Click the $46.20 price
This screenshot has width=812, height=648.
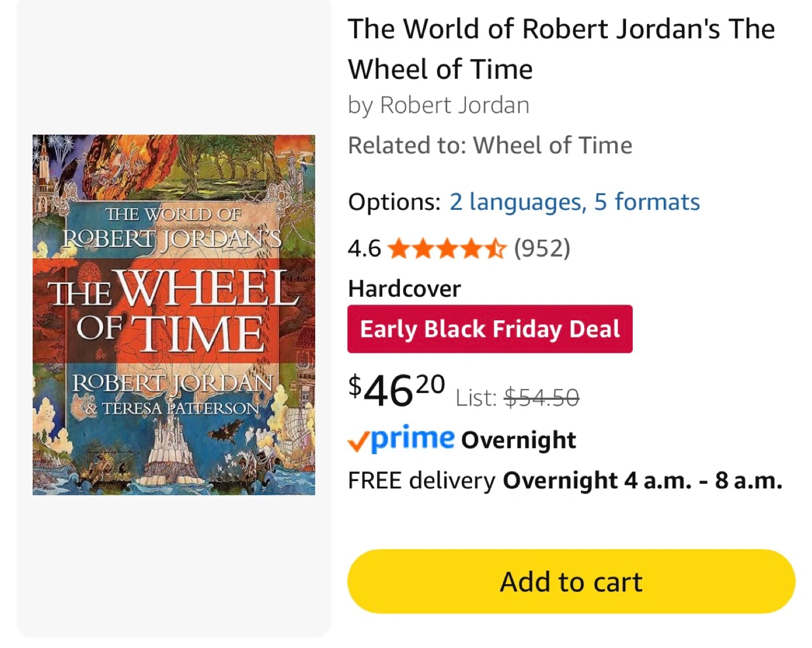[x=396, y=390]
